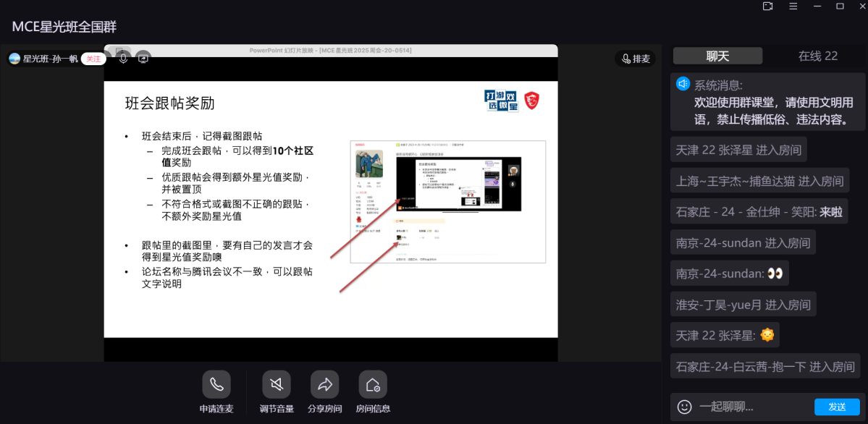This screenshot has height=424, width=868.
Task: Click the blue 打游戏选微星 logo on slide
Action: point(502,101)
